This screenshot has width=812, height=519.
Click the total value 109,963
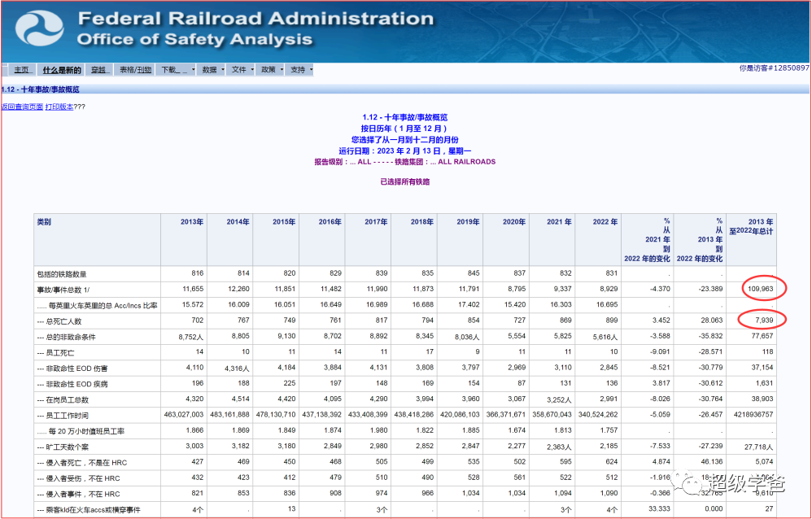[x=760, y=289]
